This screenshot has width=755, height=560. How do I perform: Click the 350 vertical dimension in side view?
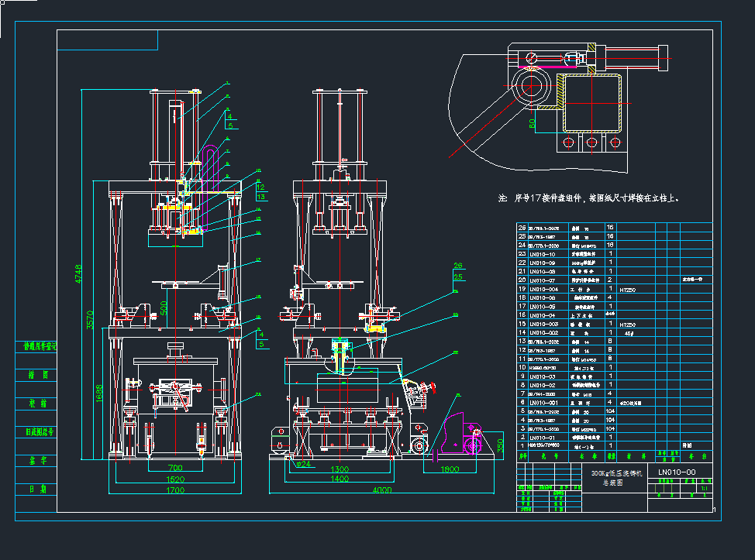(500, 445)
